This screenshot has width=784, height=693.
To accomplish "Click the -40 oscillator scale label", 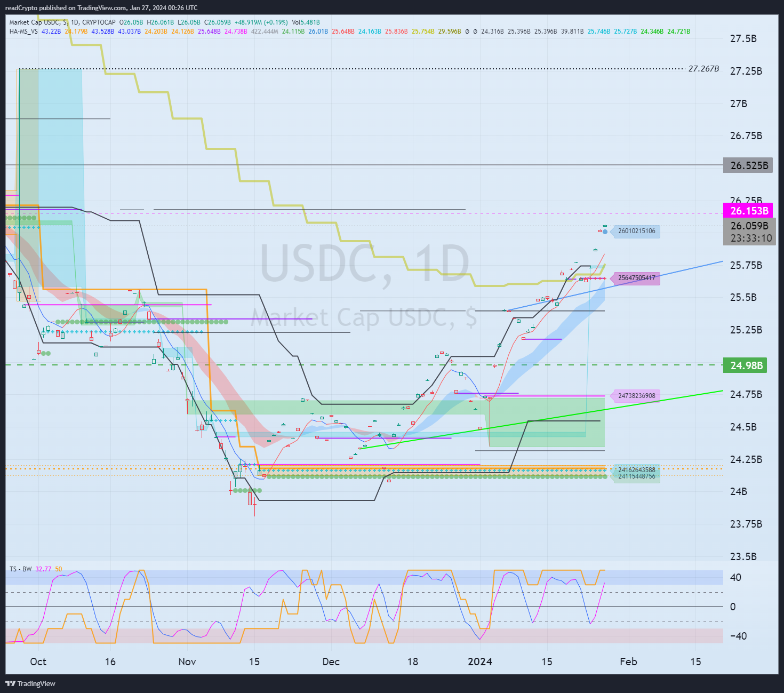I will [739, 636].
